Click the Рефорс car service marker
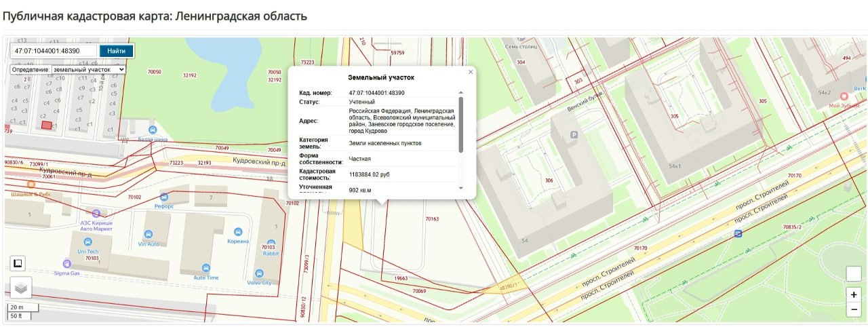This screenshot has height=327, width=868. (x=164, y=197)
